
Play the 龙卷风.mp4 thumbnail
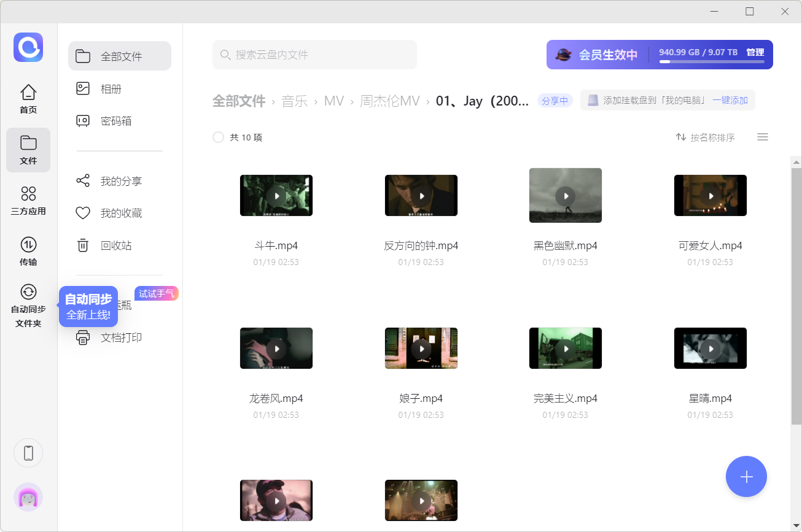coord(276,348)
